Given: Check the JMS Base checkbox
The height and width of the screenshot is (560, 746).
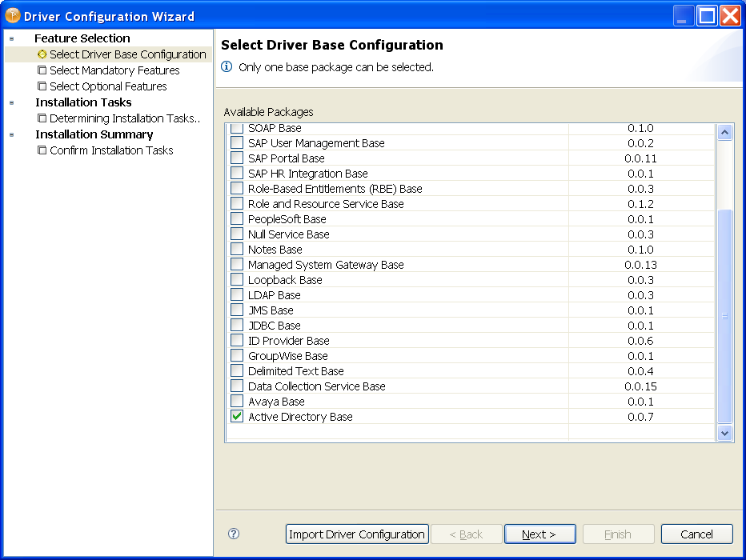Looking at the screenshot, I should pos(237,310).
